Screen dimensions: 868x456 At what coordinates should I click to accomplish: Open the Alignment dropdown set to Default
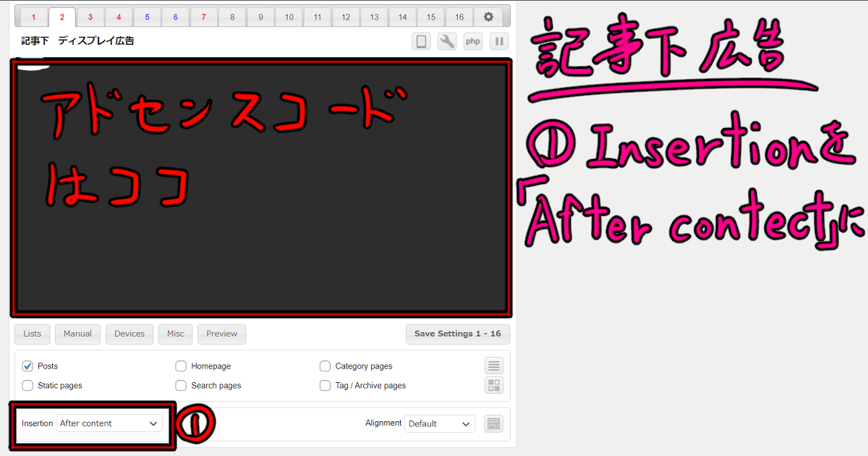point(440,423)
